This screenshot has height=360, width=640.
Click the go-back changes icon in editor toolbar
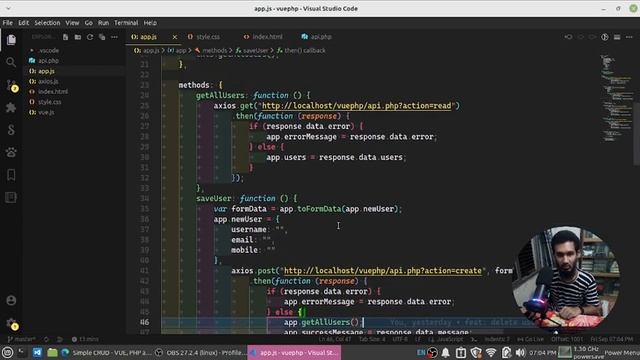(568, 37)
